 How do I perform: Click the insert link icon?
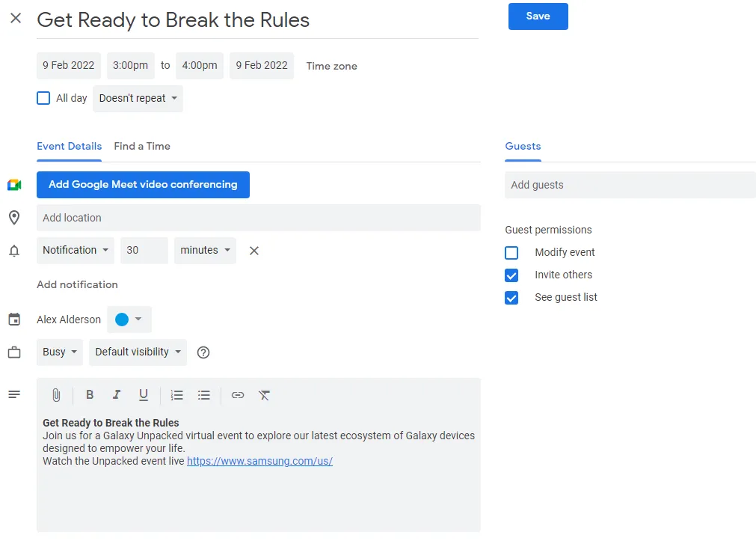[238, 395]
